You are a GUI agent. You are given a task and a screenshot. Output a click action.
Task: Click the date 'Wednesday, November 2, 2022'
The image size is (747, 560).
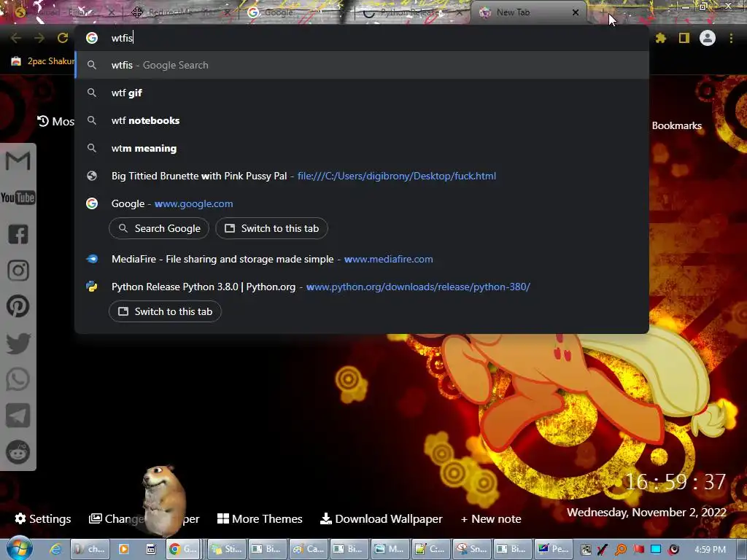coord(646,513)
